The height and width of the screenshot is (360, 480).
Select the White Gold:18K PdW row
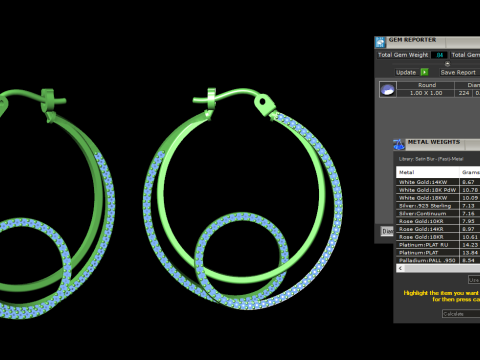[438, 190]
